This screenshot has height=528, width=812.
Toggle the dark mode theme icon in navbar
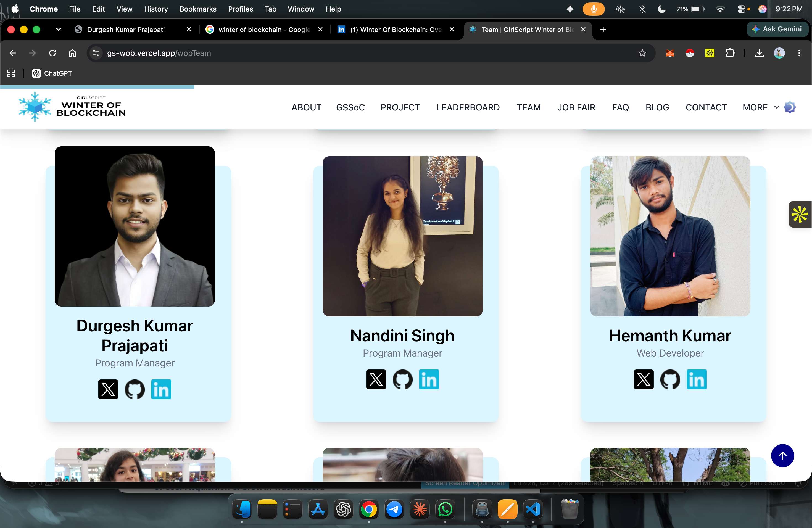click(x=790, y=107)
